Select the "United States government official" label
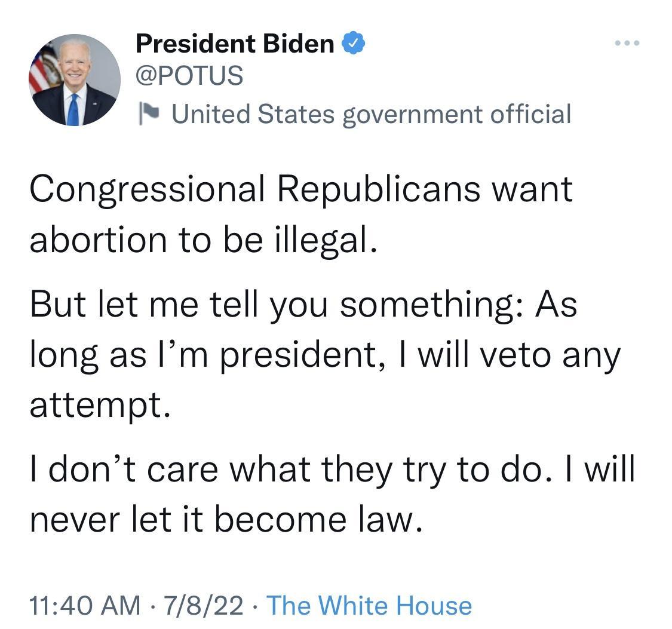 pyautogui.click(x=372, y=113)
